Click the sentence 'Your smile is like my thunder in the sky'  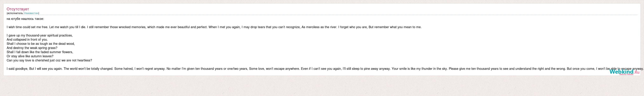coord(419,69)
